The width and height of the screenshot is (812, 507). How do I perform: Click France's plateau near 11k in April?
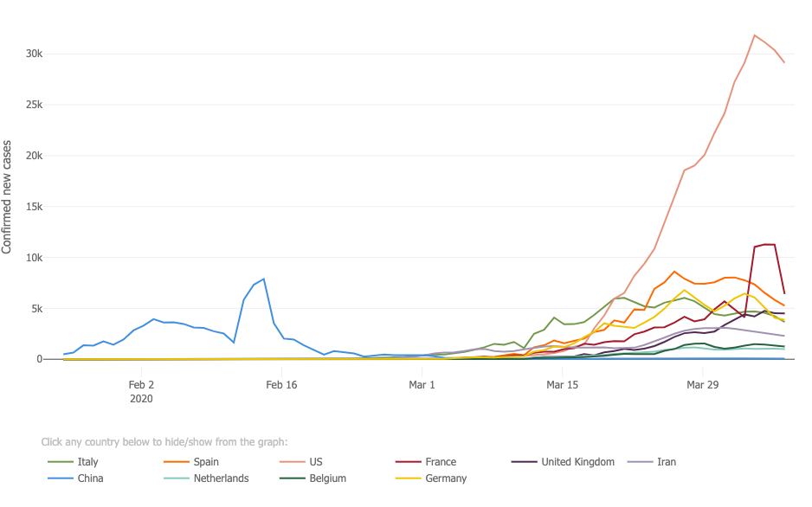point(765,245)
